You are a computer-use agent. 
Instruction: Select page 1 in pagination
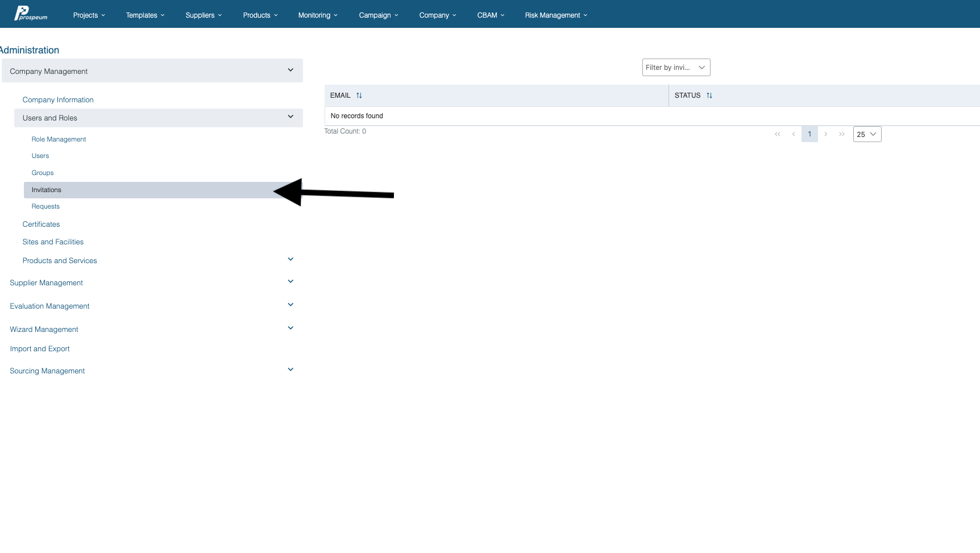pos(809,134)
